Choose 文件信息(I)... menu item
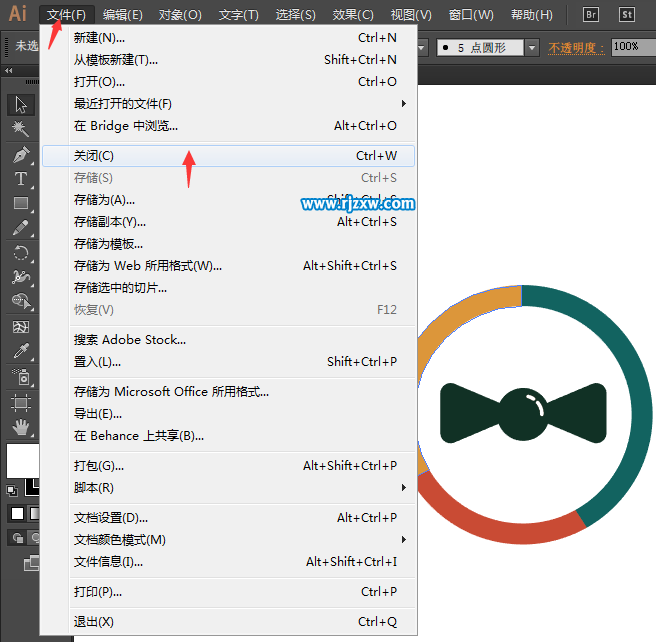This screenshot has width=656, height=642. click(228, 562)
